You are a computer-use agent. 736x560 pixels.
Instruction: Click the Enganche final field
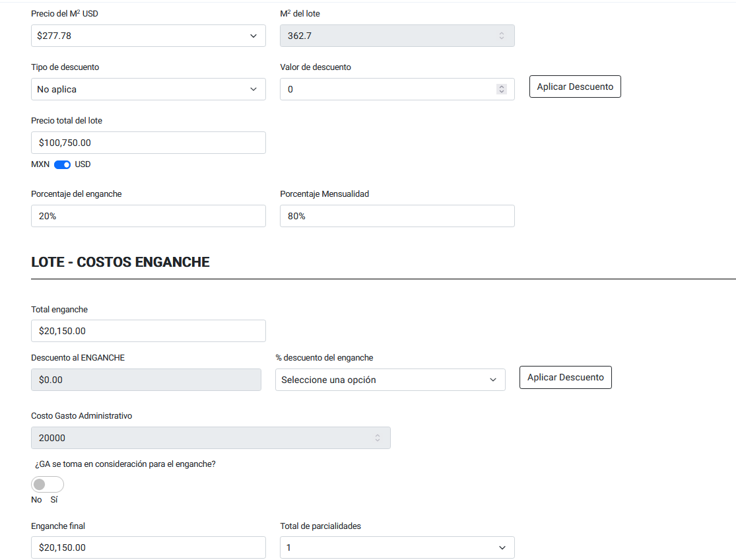tap(148, 547)
